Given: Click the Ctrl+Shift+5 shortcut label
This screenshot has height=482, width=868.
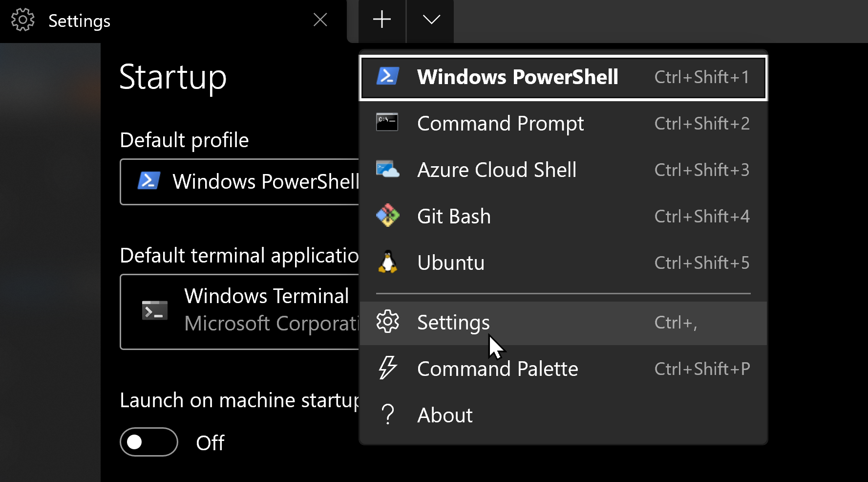Looking at the screenshot, I should click(x=702, y=263).
